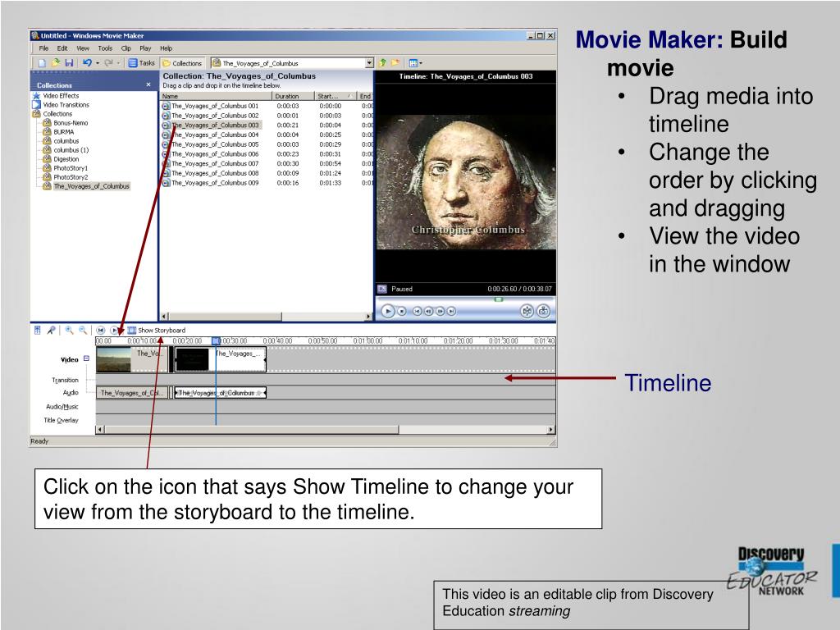The height and width of the screenshot is (630, 840).
Task: Close the Collections pane with its X
Action: (x=148, y=84)
